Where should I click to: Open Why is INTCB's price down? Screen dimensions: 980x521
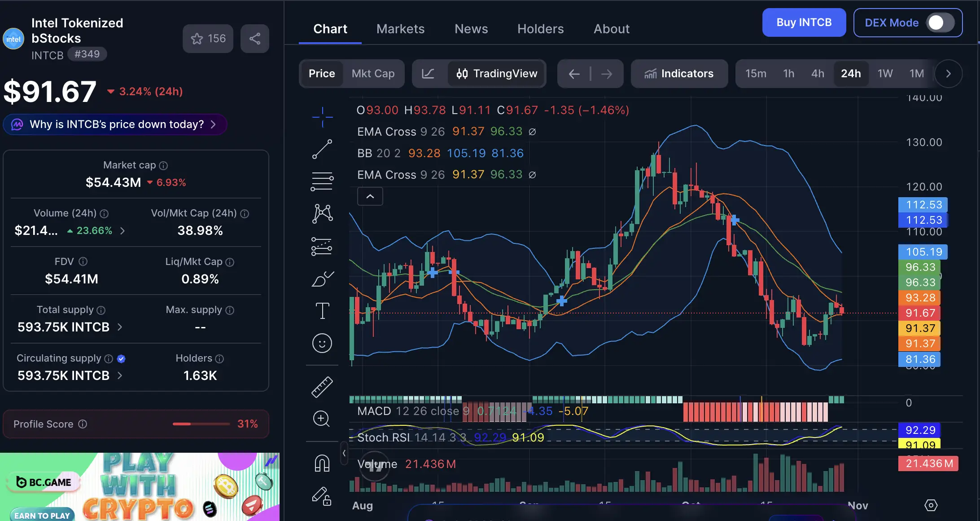coord(115,124)
